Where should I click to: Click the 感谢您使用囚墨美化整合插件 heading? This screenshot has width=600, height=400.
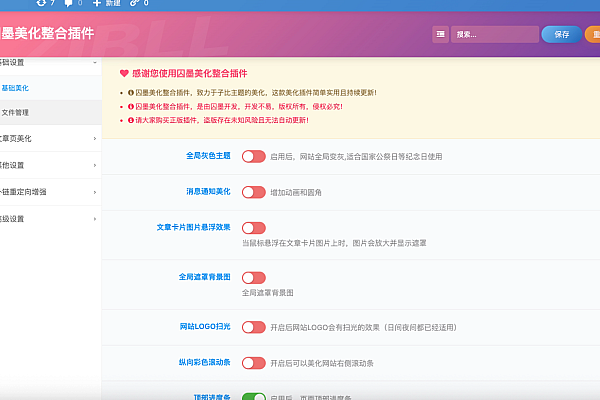coord(190,73)
